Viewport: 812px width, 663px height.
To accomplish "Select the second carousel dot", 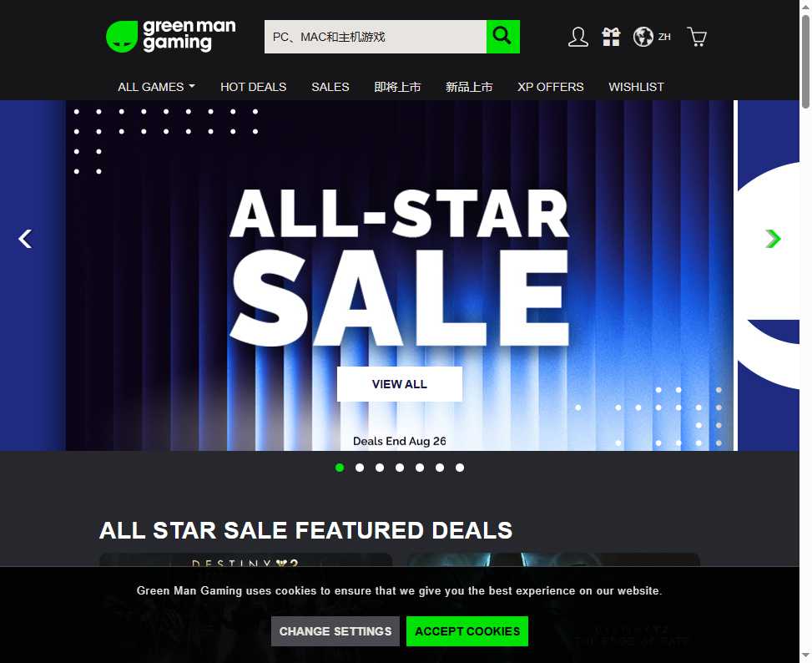I will [360, 468].
